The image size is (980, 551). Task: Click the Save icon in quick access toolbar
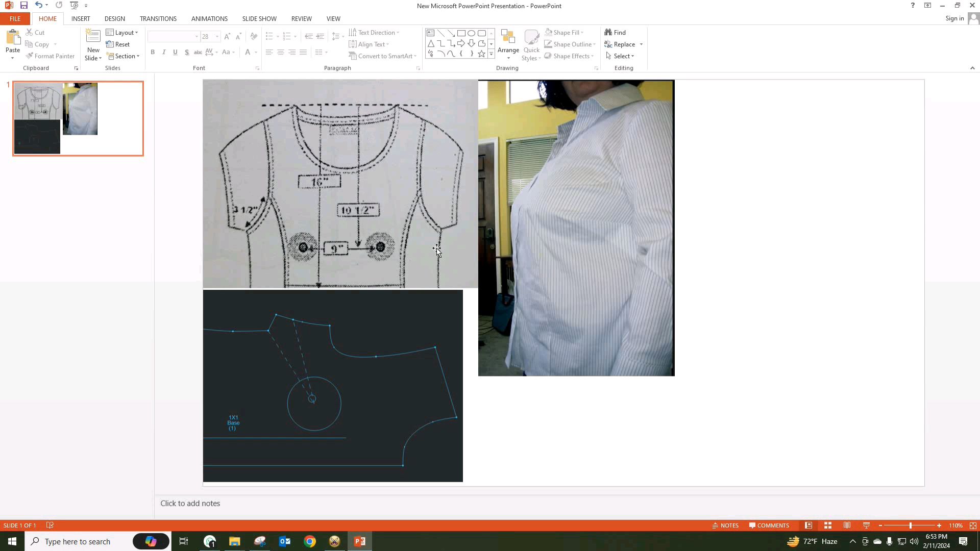(23, 6)
